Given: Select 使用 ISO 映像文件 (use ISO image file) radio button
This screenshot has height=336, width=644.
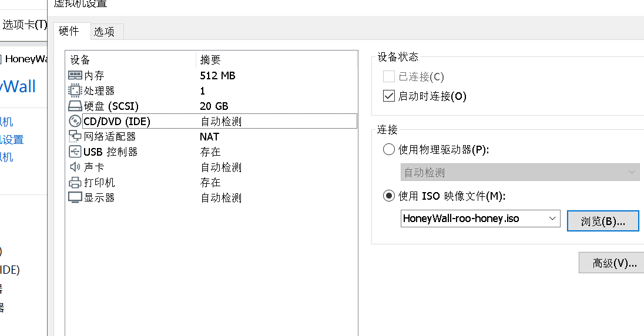Looking at the screenshot, I should click(388, 196).
